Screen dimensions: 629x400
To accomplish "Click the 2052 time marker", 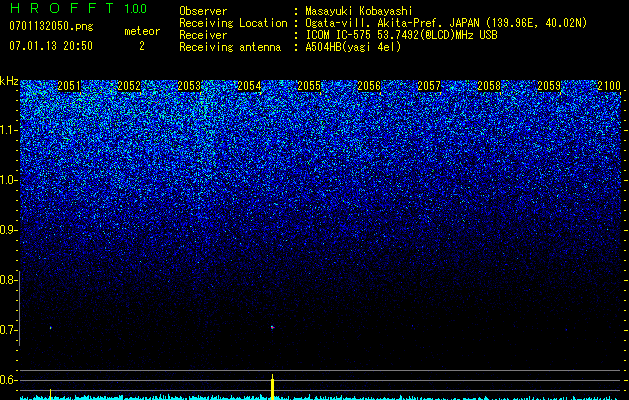I will tap(129, 86).
